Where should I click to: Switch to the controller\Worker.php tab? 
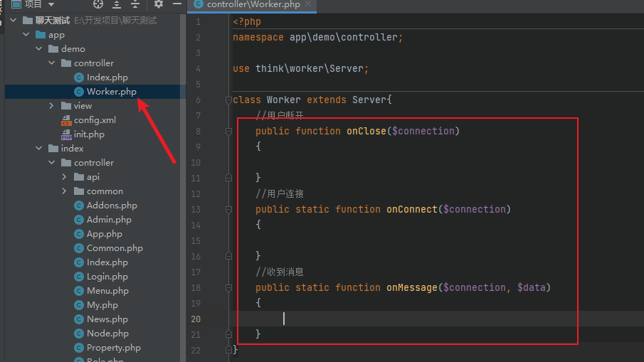[253, 4]
